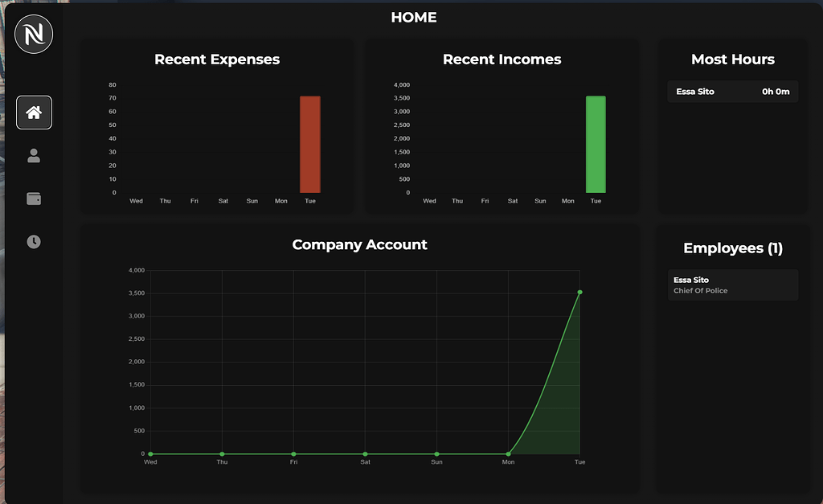Click the Recent Incomes chart title
This screenshot has height=504, width=823.
point(502,59)
